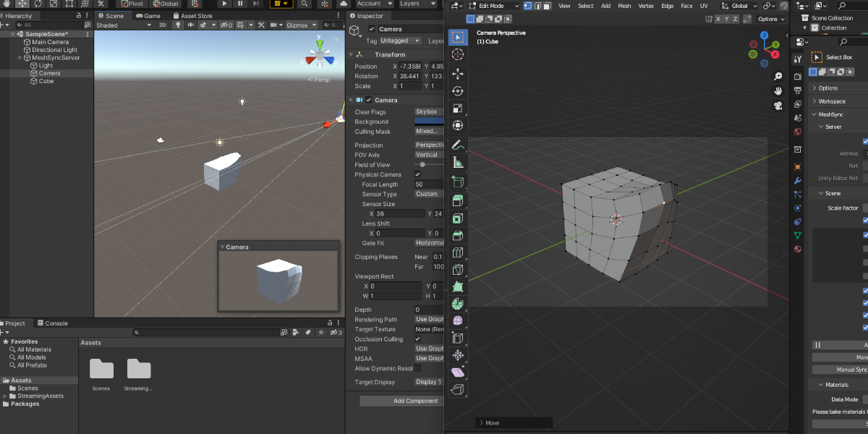This screenshot has width=868, height=434.
Task: Select the Cursor tool in Blender toolbar
Action: pyautogui.click(x=457, y=54)
